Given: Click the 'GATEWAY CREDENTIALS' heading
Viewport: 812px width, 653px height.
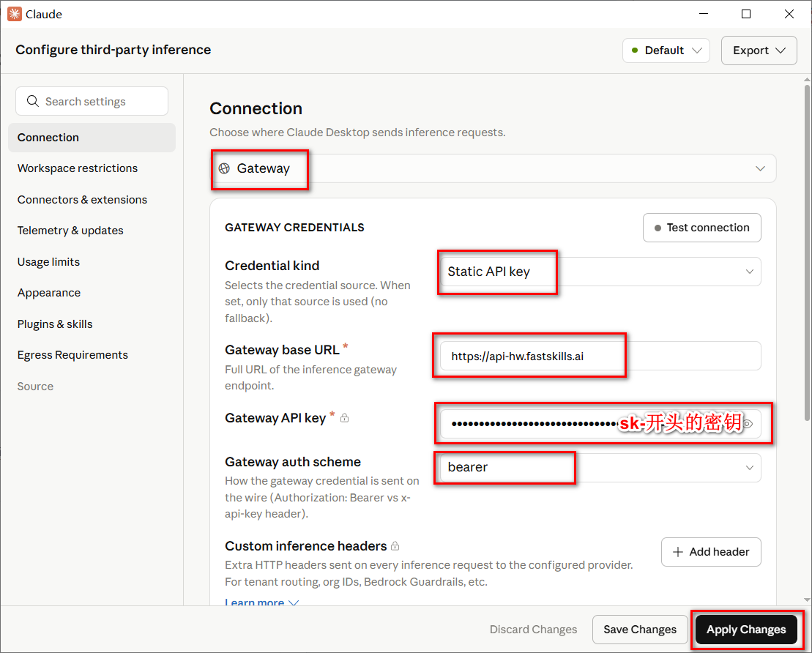Looking at the screenshot, I should [x=294, y=228].
